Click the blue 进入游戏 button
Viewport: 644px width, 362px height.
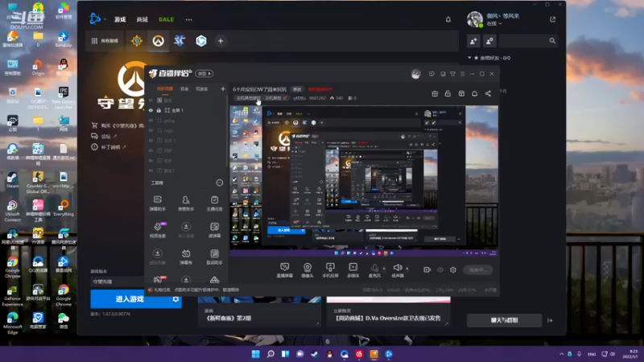tap(130, 299)
